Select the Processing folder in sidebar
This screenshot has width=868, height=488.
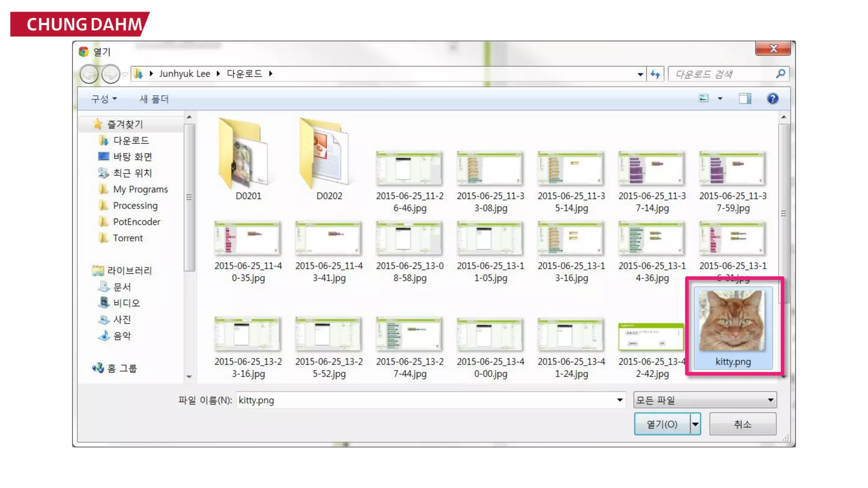point(135,205)
